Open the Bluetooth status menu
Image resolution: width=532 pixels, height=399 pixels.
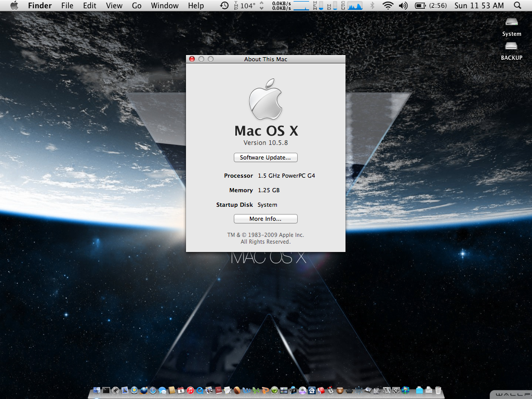372,5
